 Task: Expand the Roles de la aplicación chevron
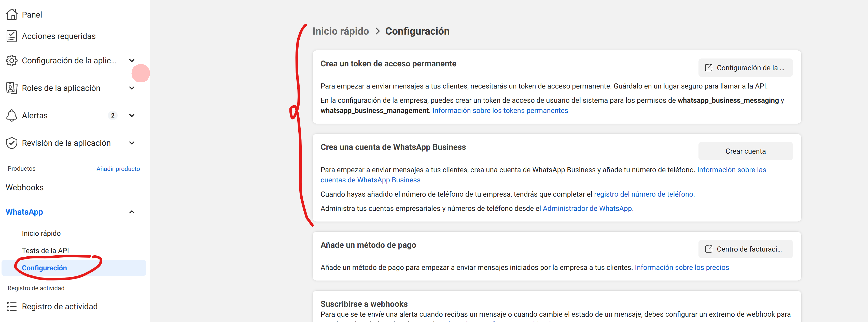pyautogui.click(x=132, y=88)
